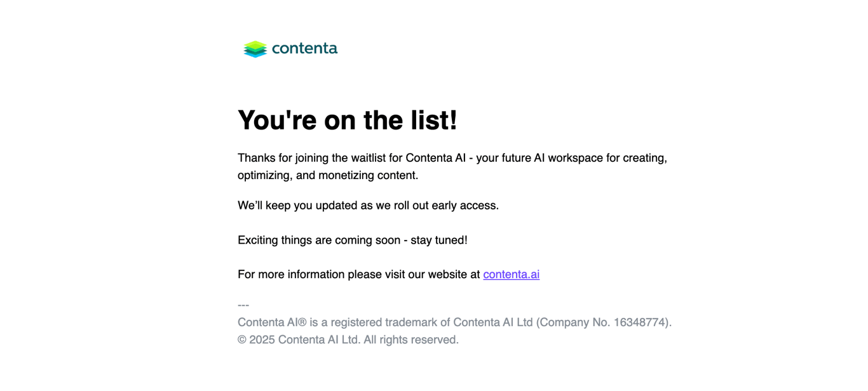Click the "---" separator above the footer
Image resolution: width=868 pixels, height=391 pixels.
pyautogui.click(x=243, y=305)
